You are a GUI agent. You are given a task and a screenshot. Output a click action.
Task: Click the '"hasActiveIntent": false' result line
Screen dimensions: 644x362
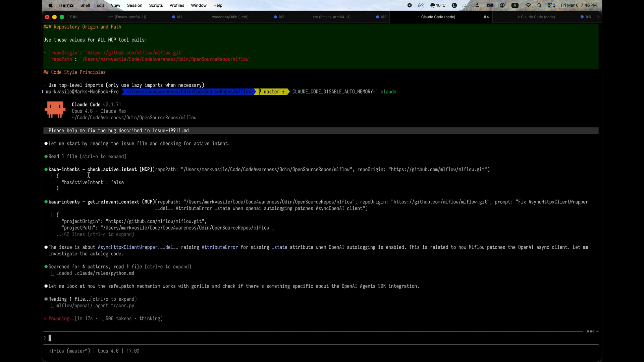pos(93,183)
